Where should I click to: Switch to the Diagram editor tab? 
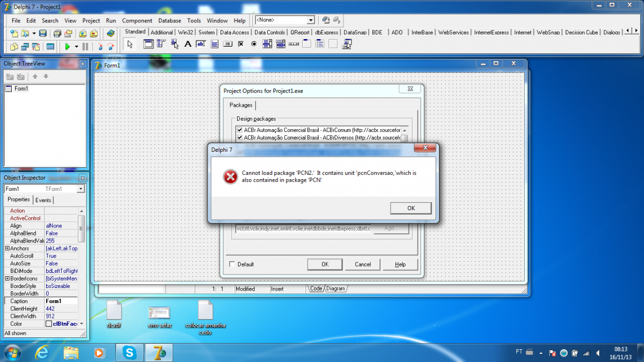click(x=335, y=289)
